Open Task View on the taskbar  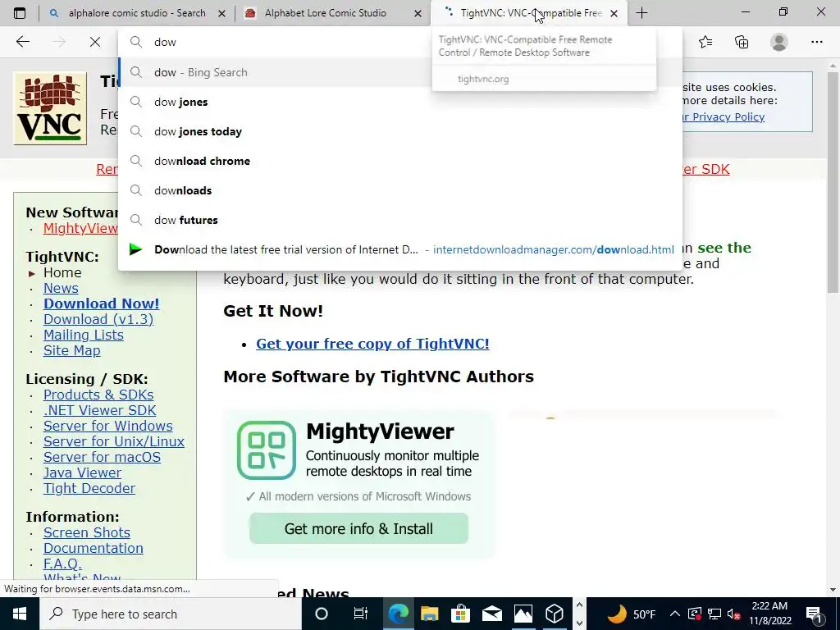361,614
